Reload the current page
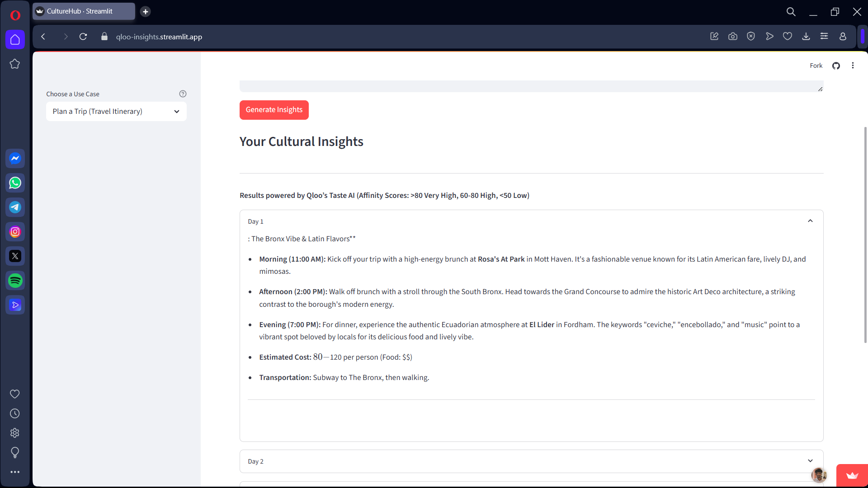The height and width of the screenshot is (488, 868). (x=83, y=37)
